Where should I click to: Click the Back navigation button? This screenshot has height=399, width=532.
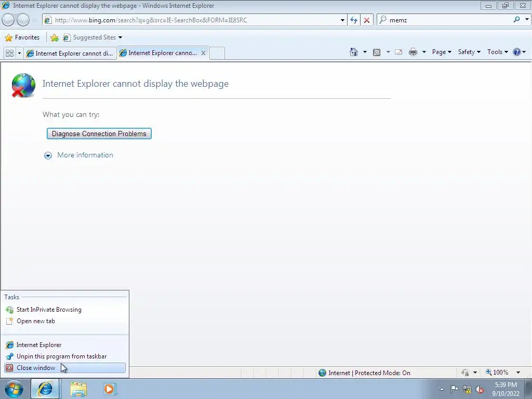pyautogui.click(x=8, y=20)
